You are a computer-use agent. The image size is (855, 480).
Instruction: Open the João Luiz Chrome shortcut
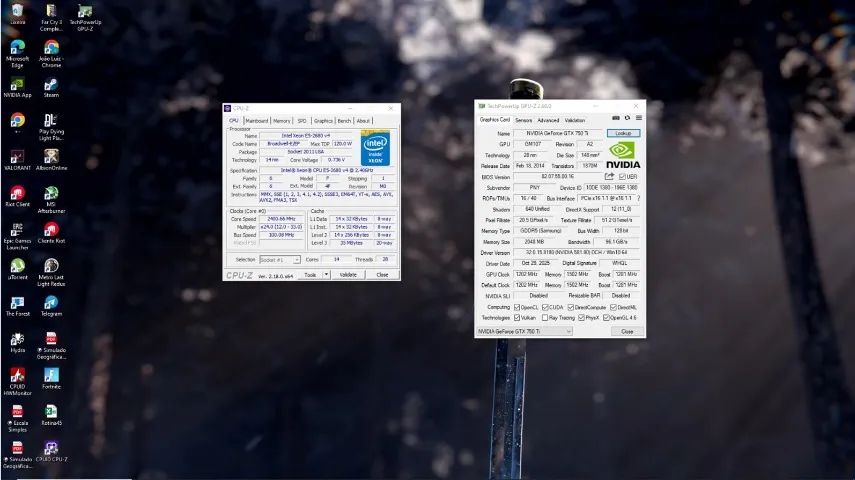51,53
